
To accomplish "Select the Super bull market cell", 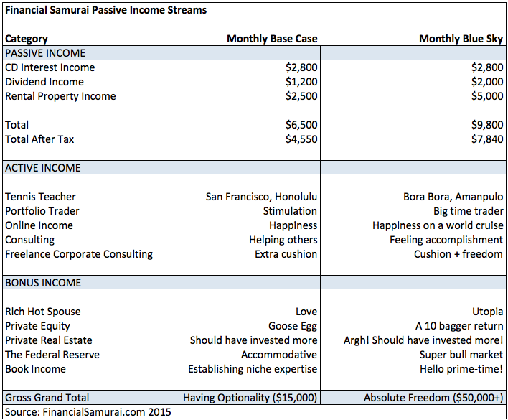I will coord(461,355).
